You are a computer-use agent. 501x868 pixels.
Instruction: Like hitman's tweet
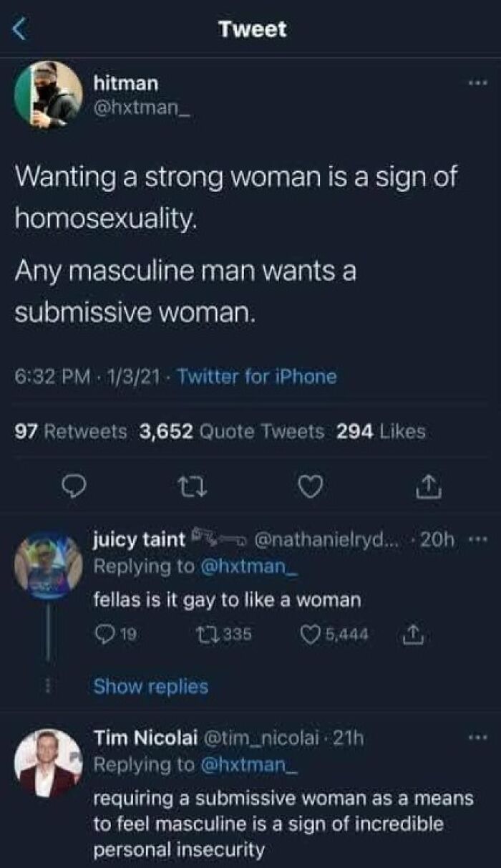click(x=308, y=487)
